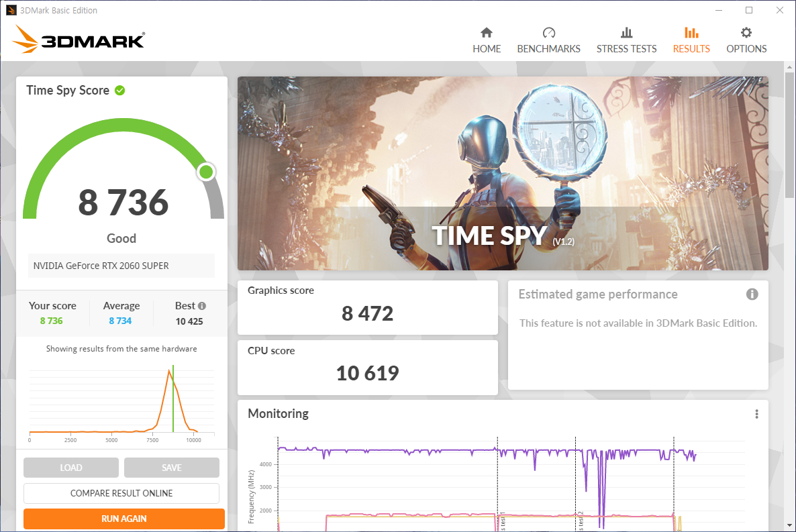Click the CPU score value 10 619
The image size is (796, 532).
(x=368, y=373)
